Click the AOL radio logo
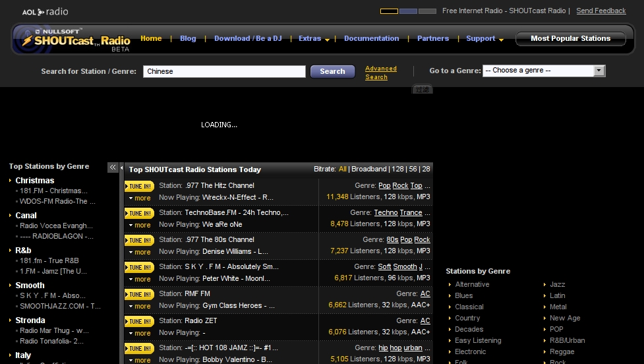644x364 pixels. 45,11
